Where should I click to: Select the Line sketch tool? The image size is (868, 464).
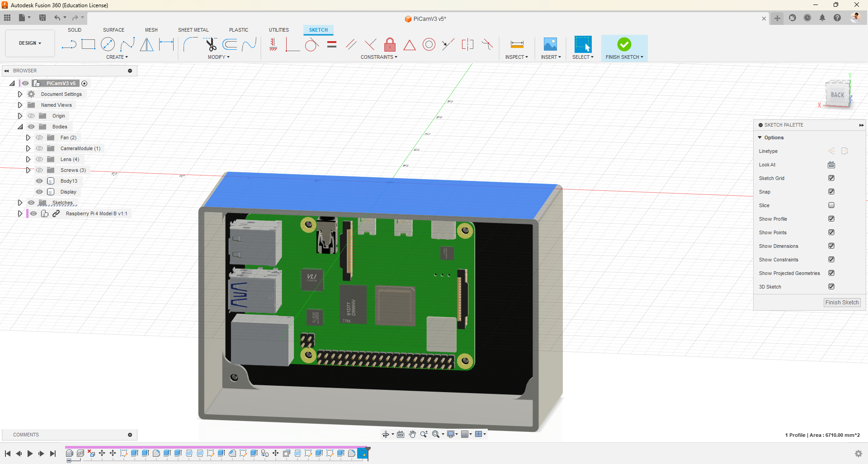(x=69, y=44)
